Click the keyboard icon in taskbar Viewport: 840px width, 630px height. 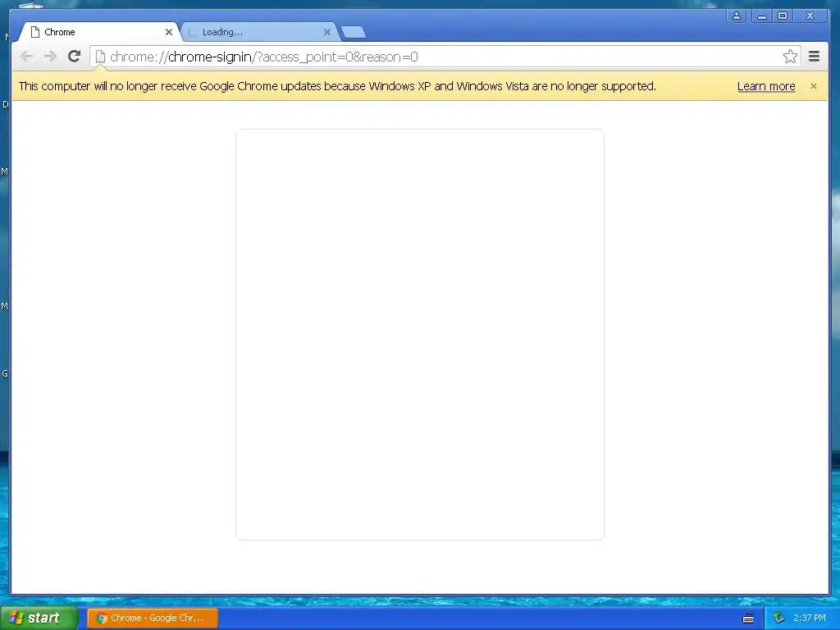coord(748,619)
